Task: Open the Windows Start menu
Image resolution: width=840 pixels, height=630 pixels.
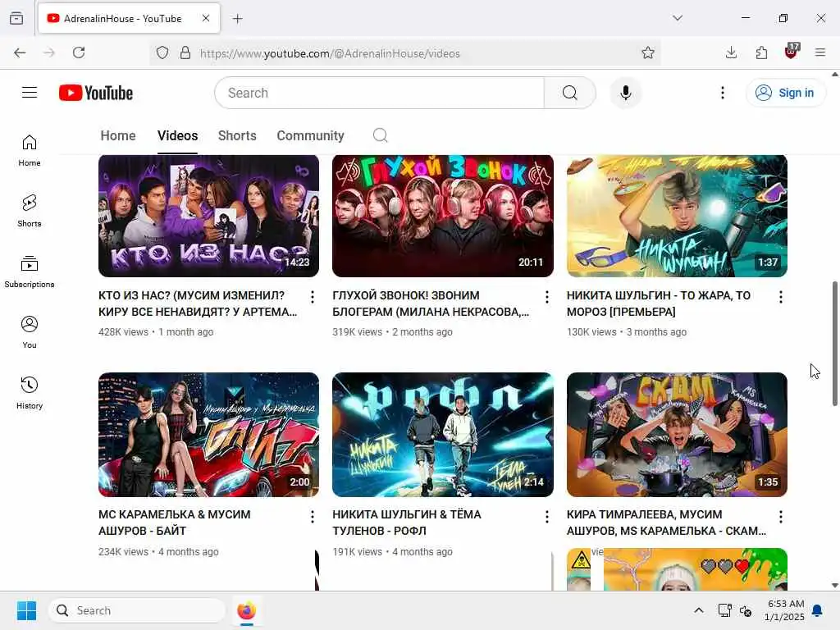Action: pos(26,610)
